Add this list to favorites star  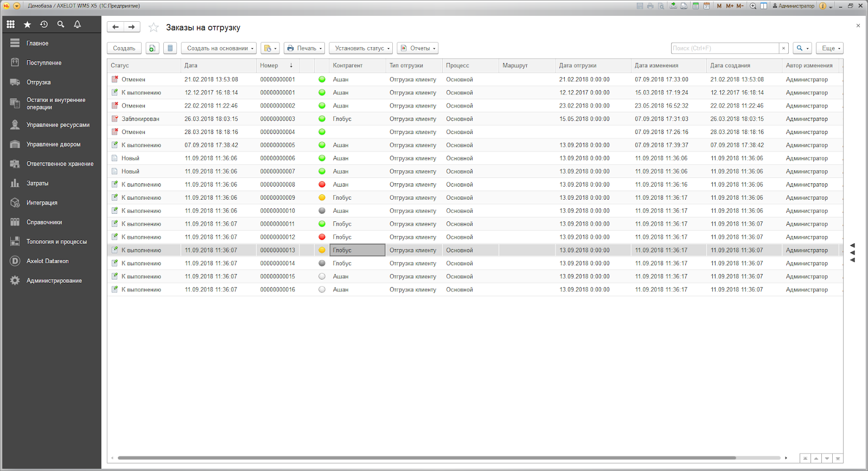tap(154, 27)
